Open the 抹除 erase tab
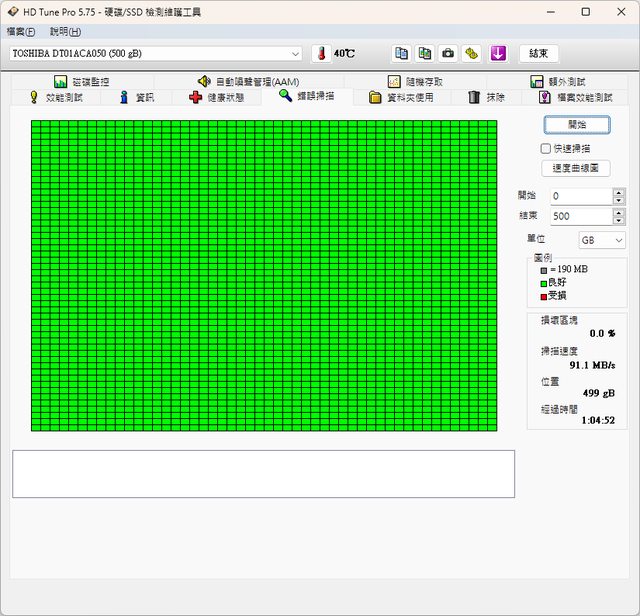 tap(486, 97)
